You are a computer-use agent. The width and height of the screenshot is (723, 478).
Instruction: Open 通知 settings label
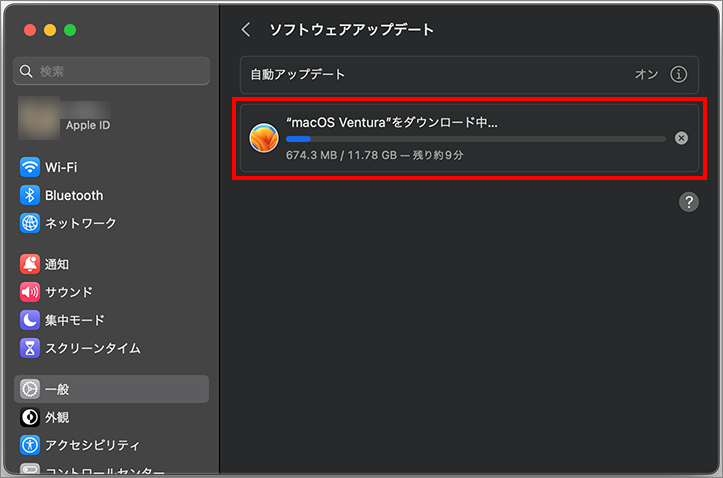57,264
